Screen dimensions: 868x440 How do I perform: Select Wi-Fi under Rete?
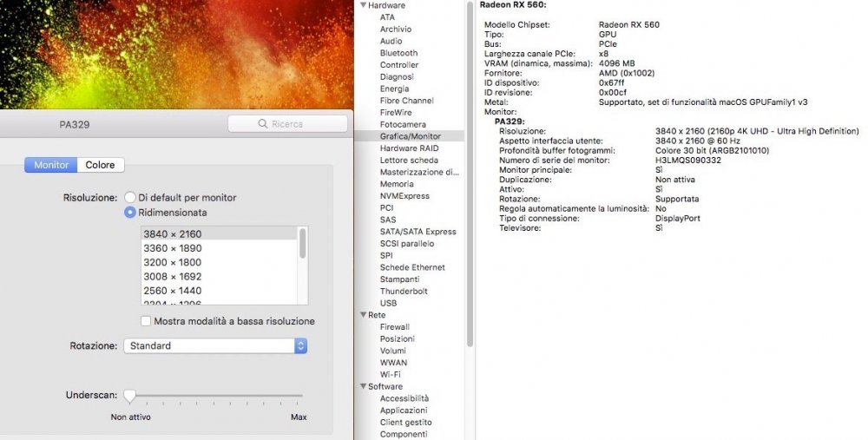click(x=391, y=374)
